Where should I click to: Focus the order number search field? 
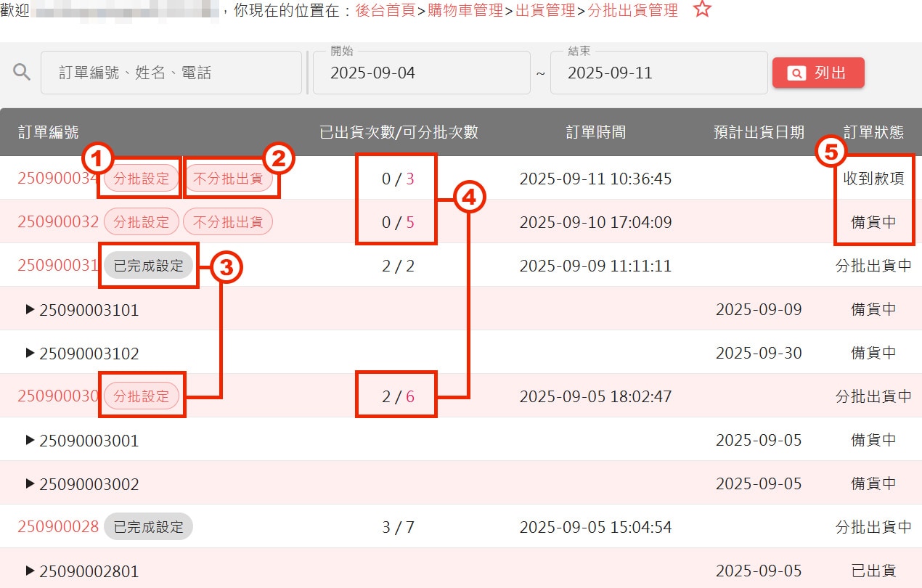click(171, 73)
